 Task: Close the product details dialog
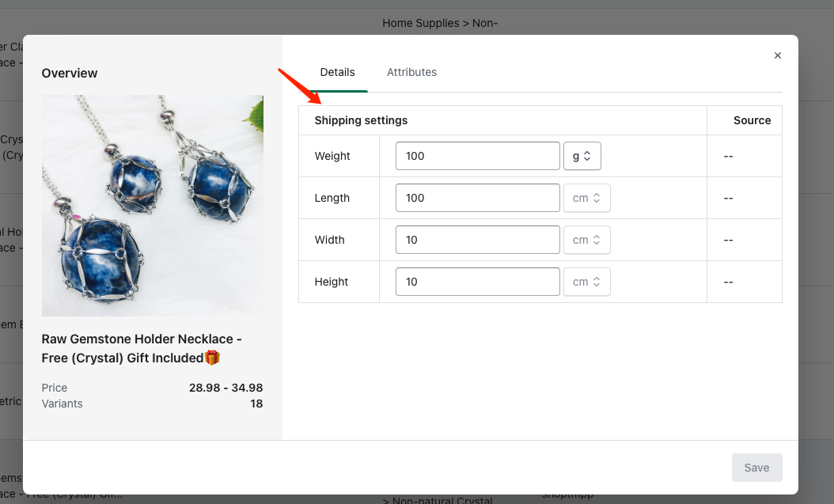[777, 55]
